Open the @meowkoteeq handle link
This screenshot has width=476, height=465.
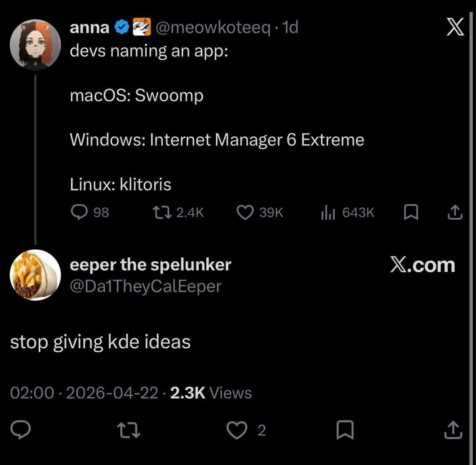pyautogui.click(x=213, y=27)
